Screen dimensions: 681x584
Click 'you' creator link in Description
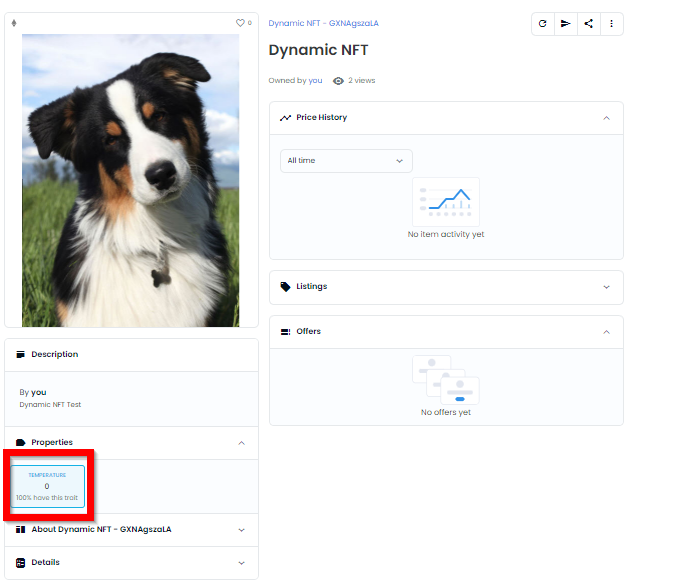[x=39, y=392]
